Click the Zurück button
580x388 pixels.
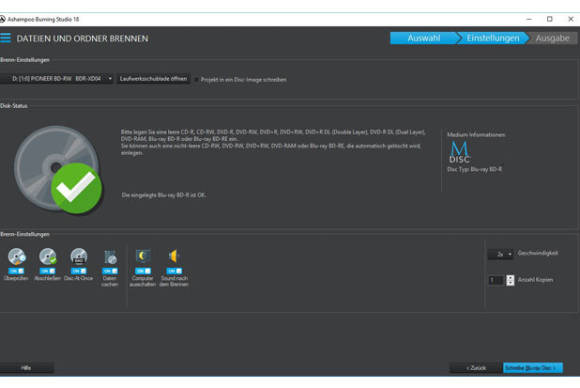point(476,368)
